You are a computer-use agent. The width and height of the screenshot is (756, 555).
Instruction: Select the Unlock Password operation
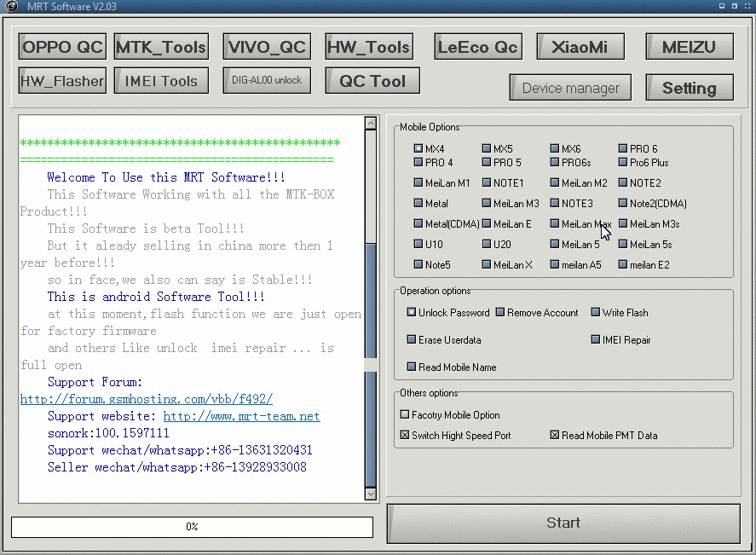412,313
